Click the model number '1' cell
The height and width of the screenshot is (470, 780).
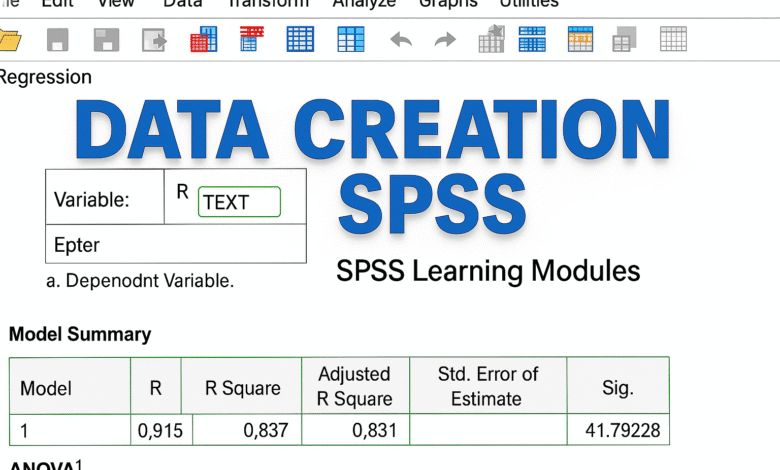click(x=70, y=430)
